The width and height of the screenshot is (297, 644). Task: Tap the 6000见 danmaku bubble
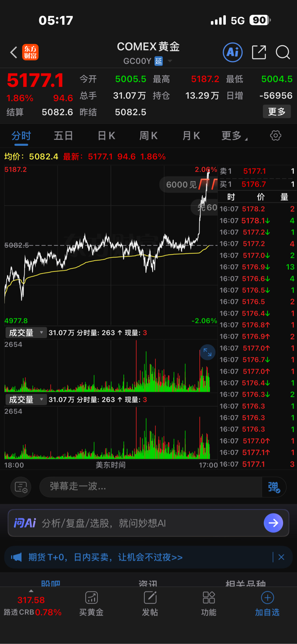(x=189, y=184)
